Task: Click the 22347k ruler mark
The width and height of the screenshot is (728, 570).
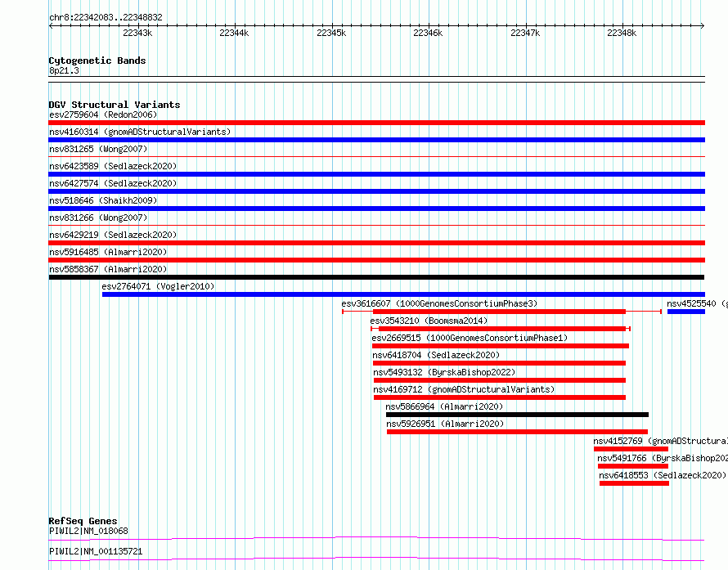Action: coord(525,33)
